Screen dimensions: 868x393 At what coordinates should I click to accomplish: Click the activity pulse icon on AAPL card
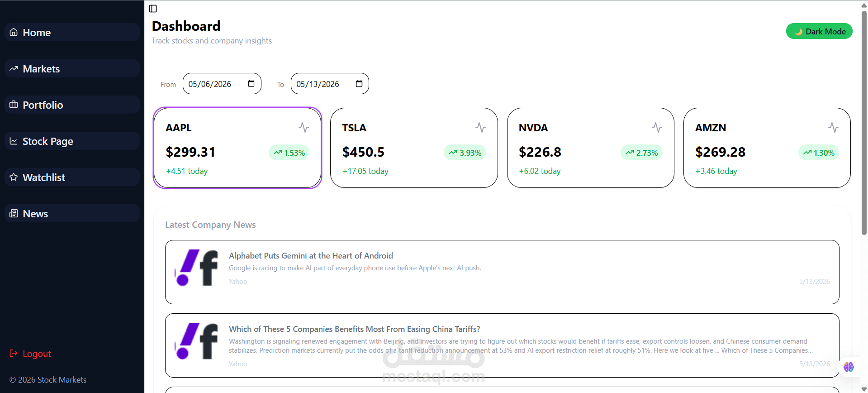point(304,128)
